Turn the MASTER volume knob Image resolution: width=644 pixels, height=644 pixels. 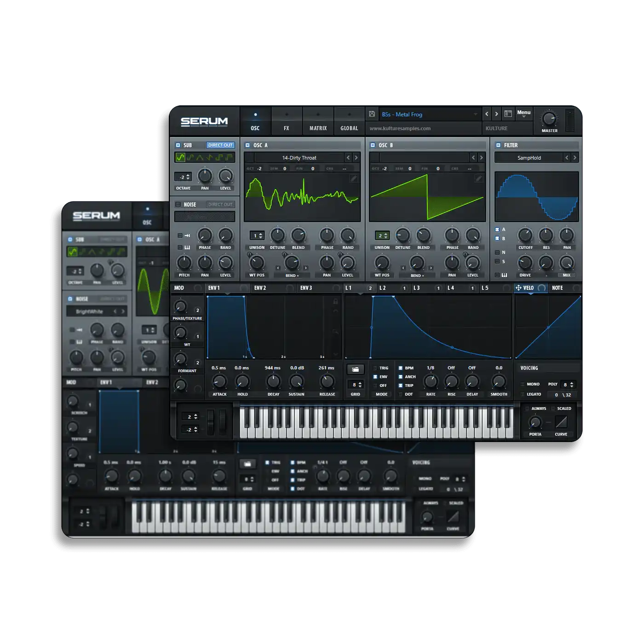pyautogui.click(x=549, y=120)
